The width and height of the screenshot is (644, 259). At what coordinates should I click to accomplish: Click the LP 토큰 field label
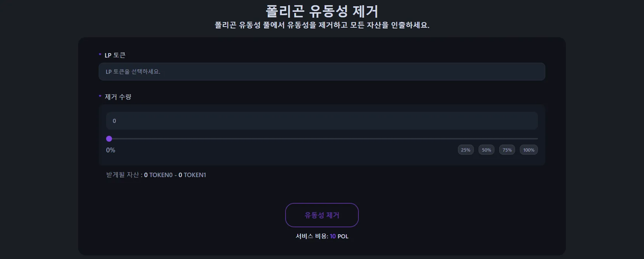coord(115,55)
